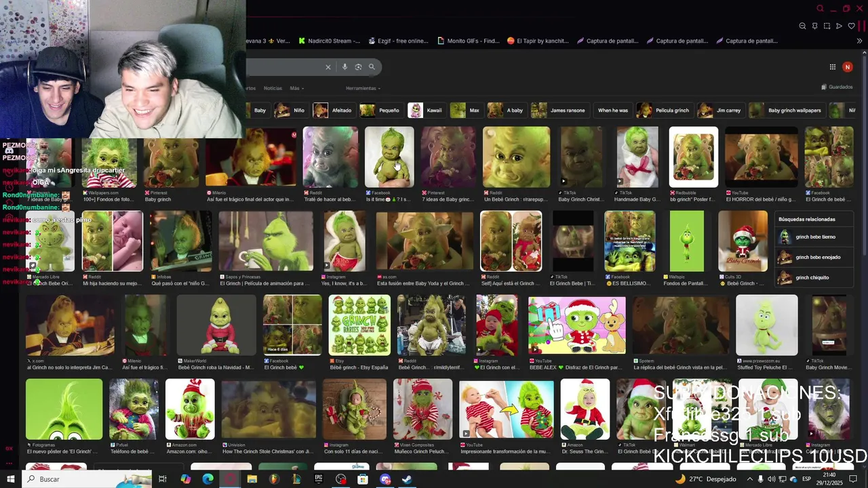Image resolution: width=868 pixels, height=488 pixels.
Task: Open Steam from taskbar
Action: click(x=408, y=479)
